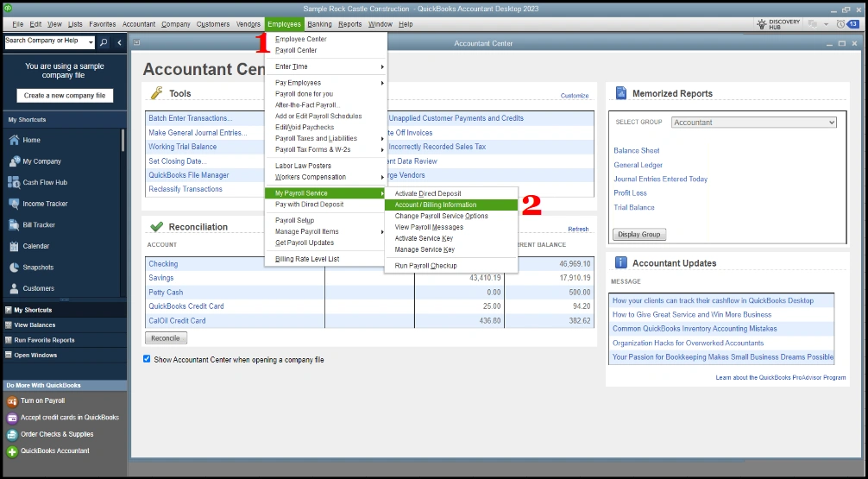Click the Bill Tracker sidebar icon
868x479 pixels.
tap(14, 225)
